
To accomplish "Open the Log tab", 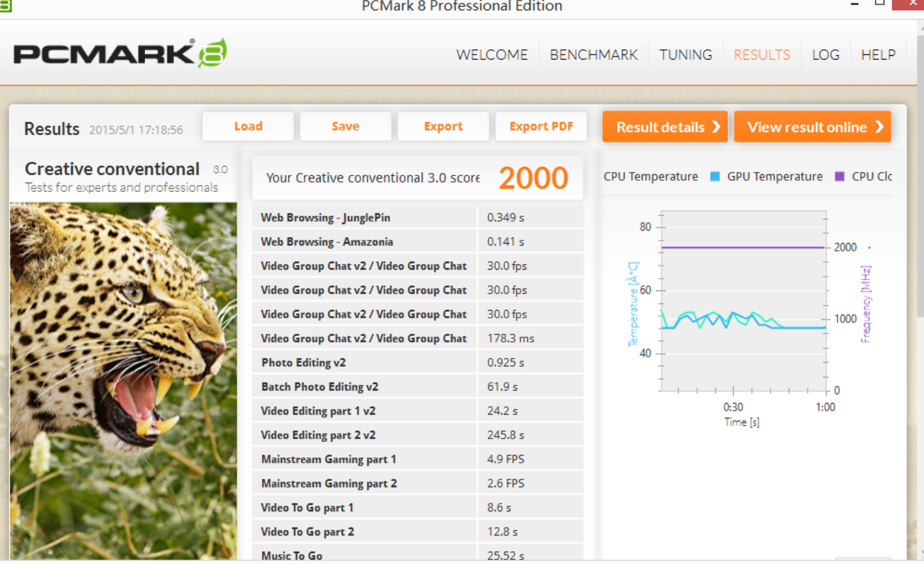I will tap(825, 55).
